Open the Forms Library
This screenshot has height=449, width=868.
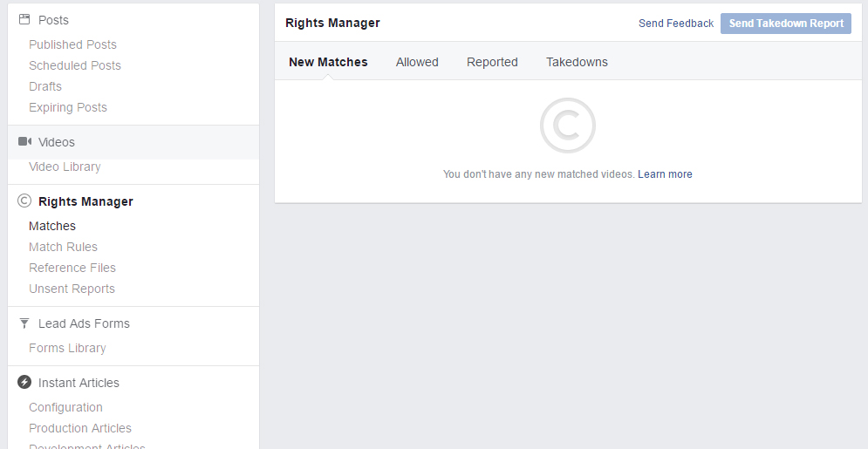click(67, 348)
